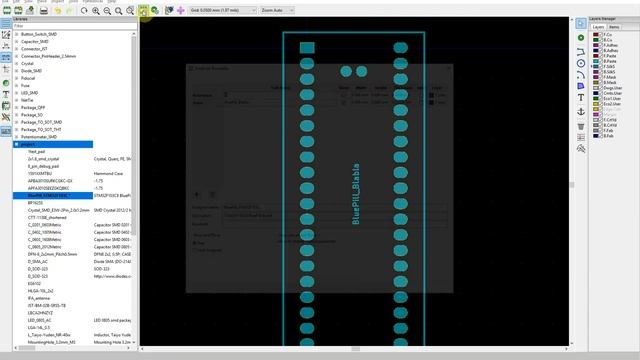
Task: Select the DFN-6_2x2mm_Pitch0.5mm footprint
Action: [x=52, y=254]
